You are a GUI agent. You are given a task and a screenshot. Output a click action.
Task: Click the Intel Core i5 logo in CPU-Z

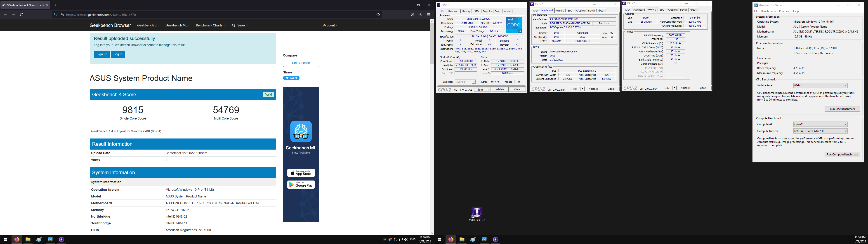(514, 25)
